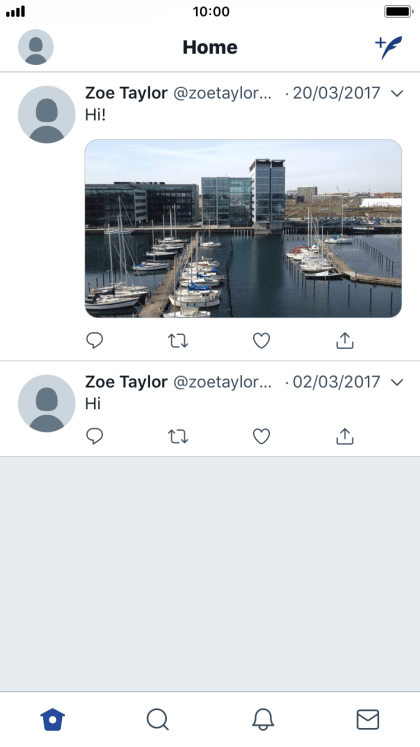
Task: Like the 20/03/2017 'Hi!' tweet
Action: point(261,341)
